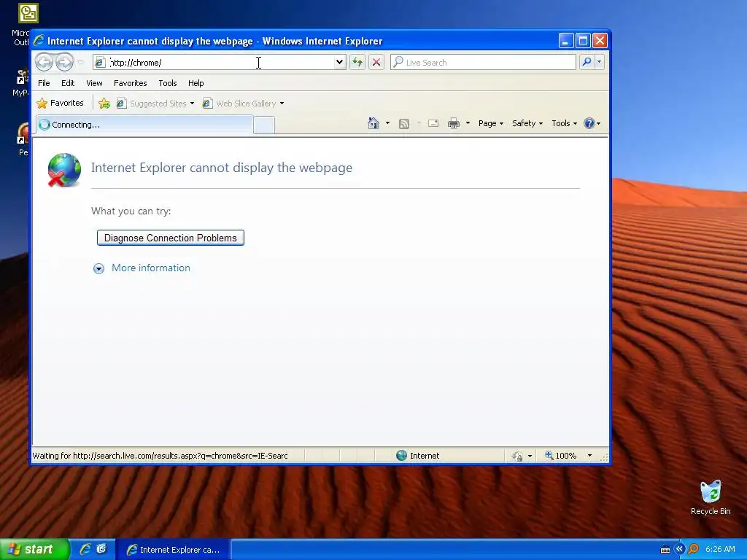The height and width of the screenshot is (560, 747).
Task: Click the RSS feeds icon
Action: tap(404, 124)
